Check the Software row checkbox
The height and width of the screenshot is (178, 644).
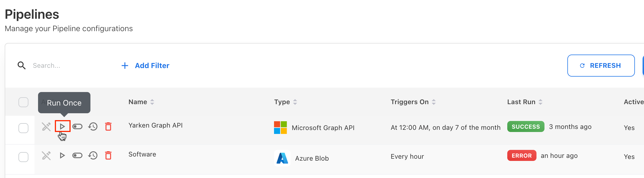23,157
